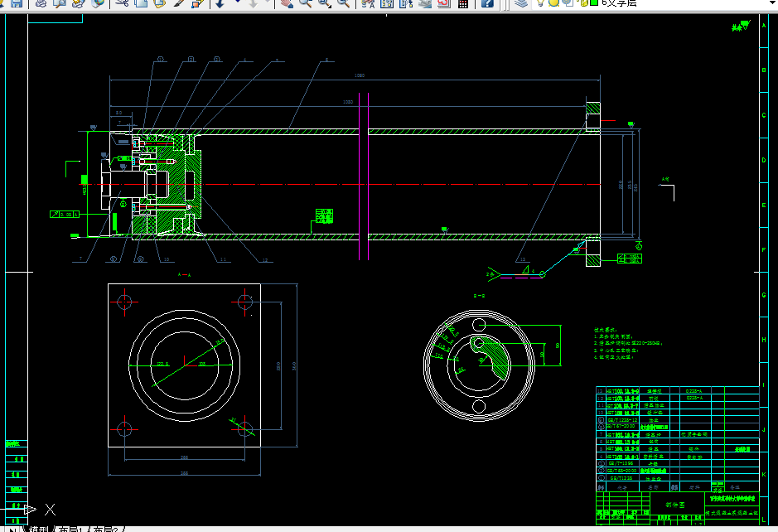The image size is (778, 532).
Task: Click green layer color swatch
Action: (594, 3)
